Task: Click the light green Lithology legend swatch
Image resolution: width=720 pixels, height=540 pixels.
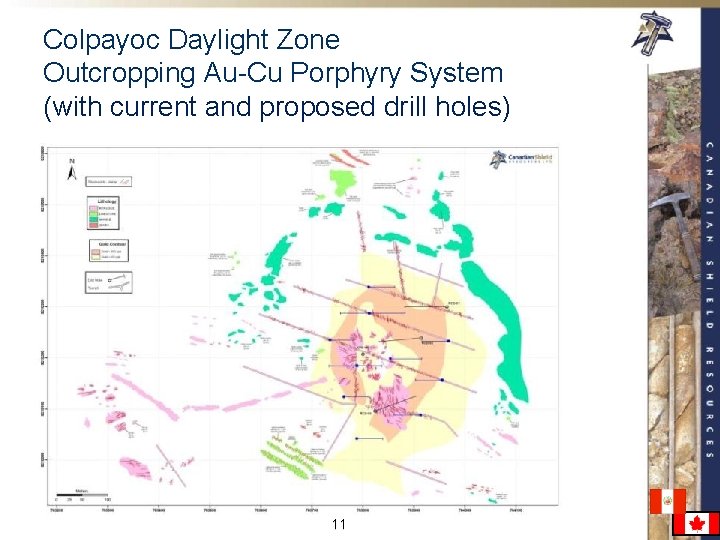Action: [x=93, y=214]
